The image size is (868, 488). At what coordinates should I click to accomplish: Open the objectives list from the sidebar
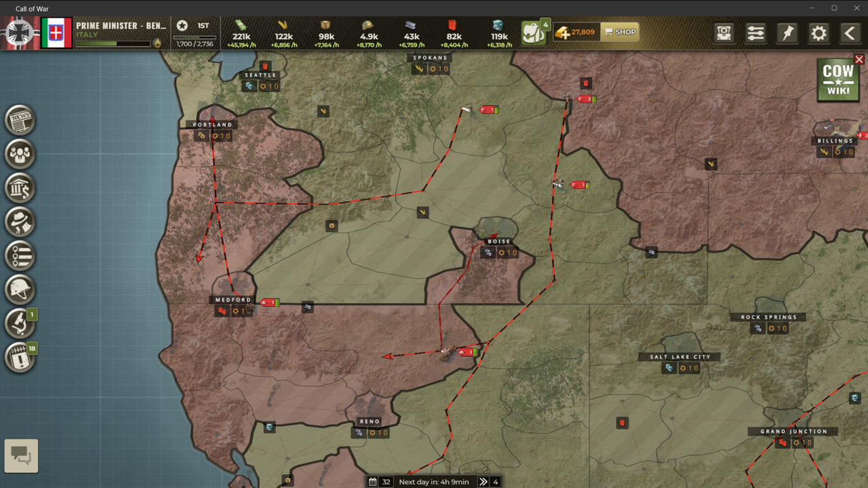click(x=20, y=256)
